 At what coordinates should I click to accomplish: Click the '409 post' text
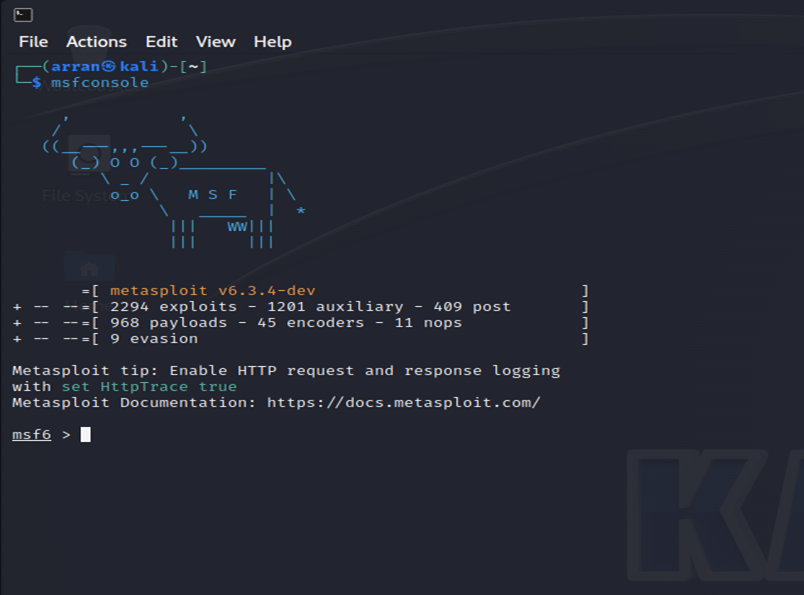point(472,307)
